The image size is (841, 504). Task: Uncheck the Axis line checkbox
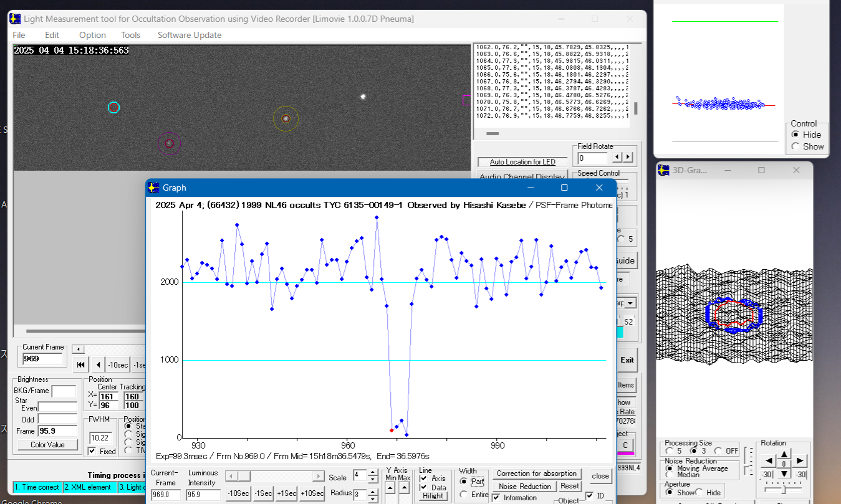424,478
